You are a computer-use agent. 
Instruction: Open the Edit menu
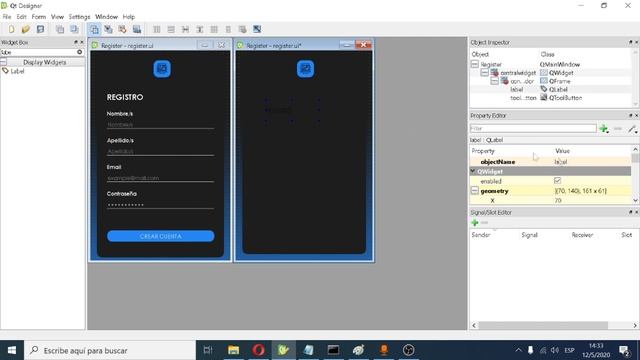pyautogui.click(x=21, y=17)
